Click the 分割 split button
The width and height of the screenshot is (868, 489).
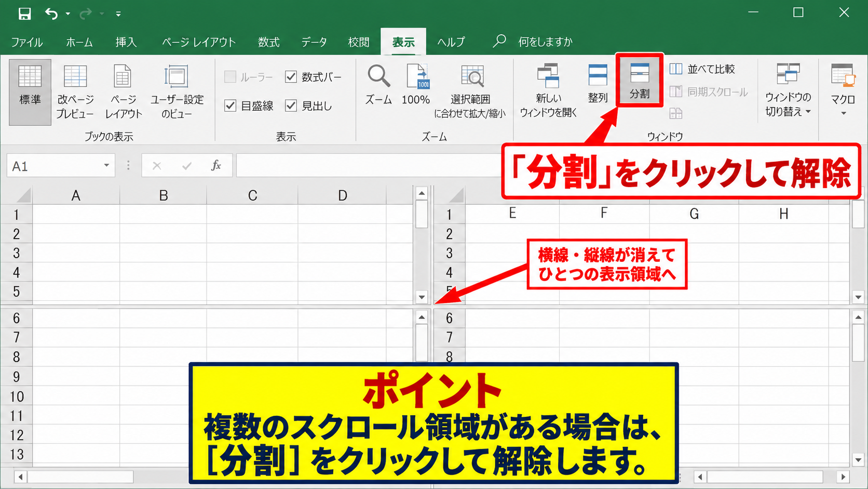[x=640, y=81]
